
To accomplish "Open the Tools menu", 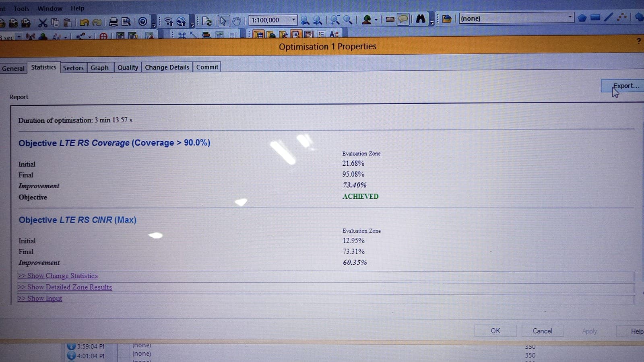I will pos(21,8).
